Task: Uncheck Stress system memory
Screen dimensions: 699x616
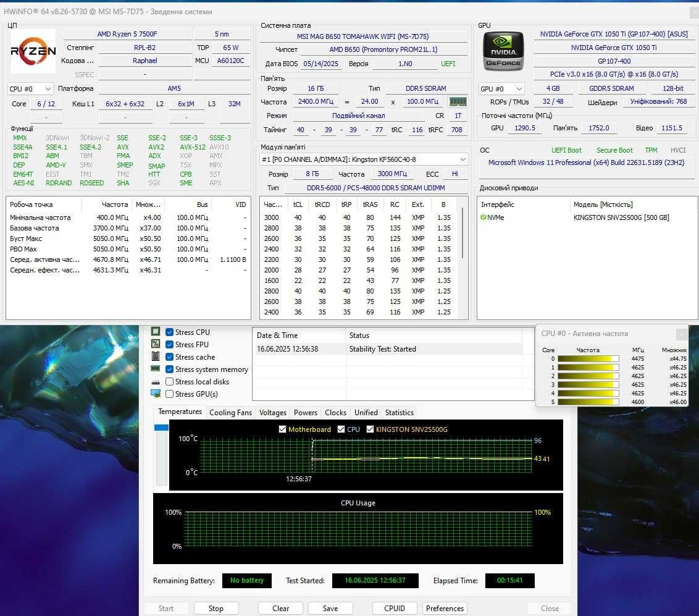Action: (x=169, y=369)
